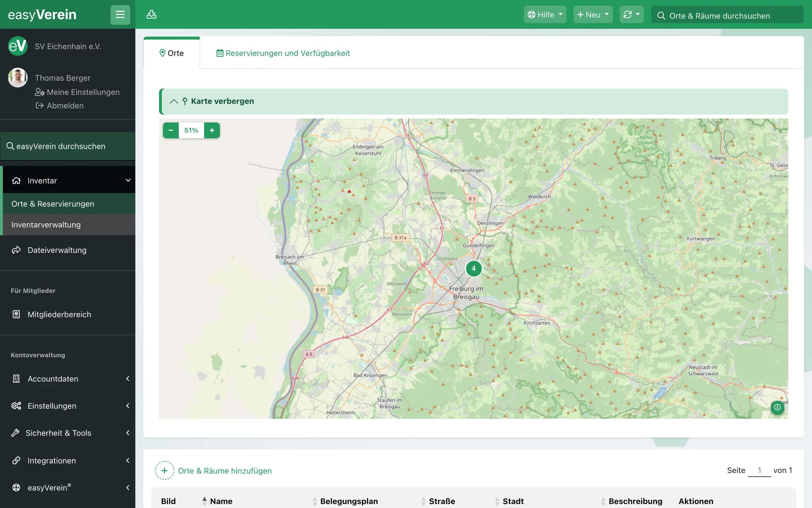Open Mitgliederbereich in sidebar
The width and height of the screenshot is (812, 508).
pyautogui.click(x=59, y=314)
